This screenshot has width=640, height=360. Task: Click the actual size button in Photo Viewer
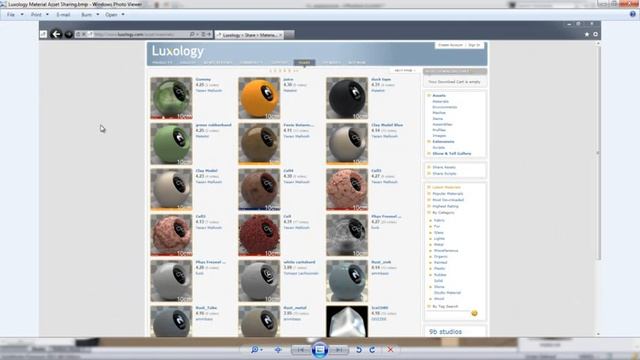pyautogui.click(x=278, y=350)
